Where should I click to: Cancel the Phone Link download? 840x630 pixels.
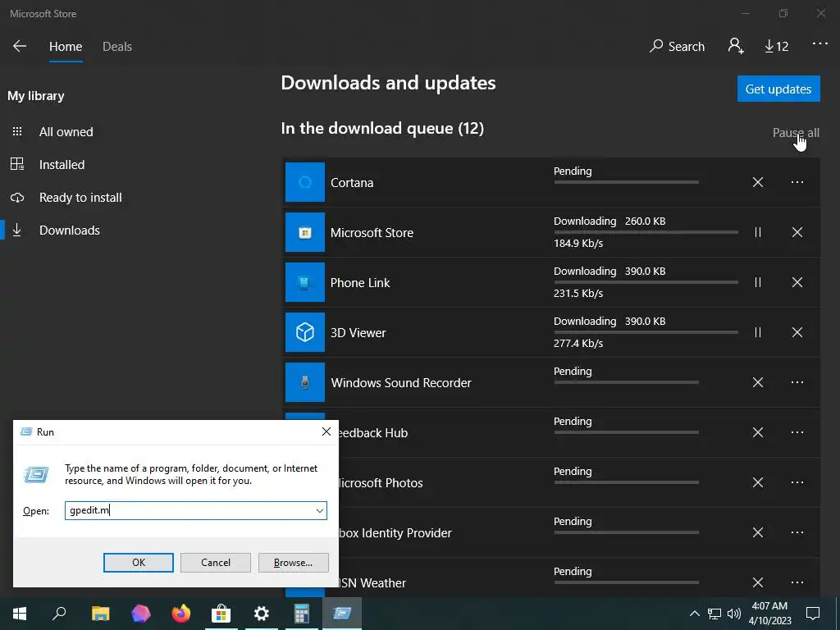797,282
